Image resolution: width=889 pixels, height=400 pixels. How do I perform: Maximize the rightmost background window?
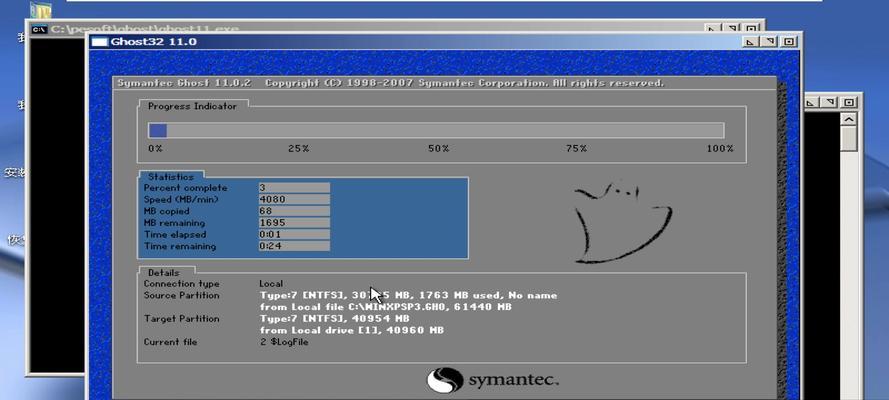[829, 103]
